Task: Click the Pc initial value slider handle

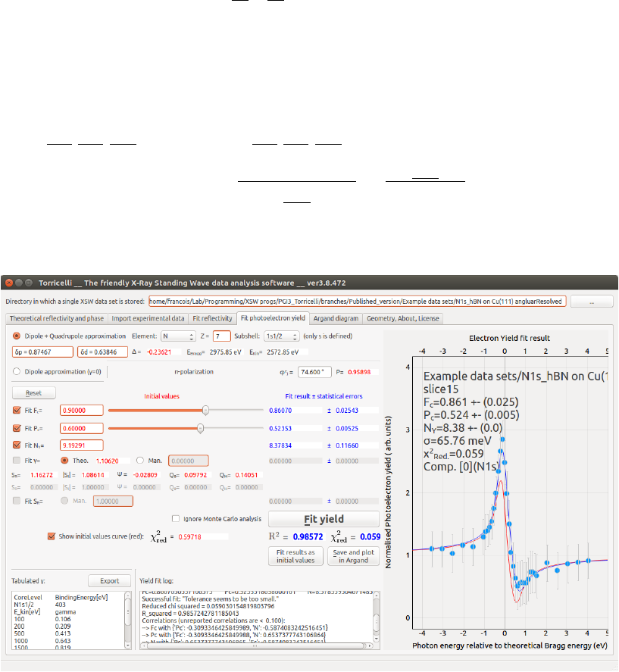Action: point(200,428)
